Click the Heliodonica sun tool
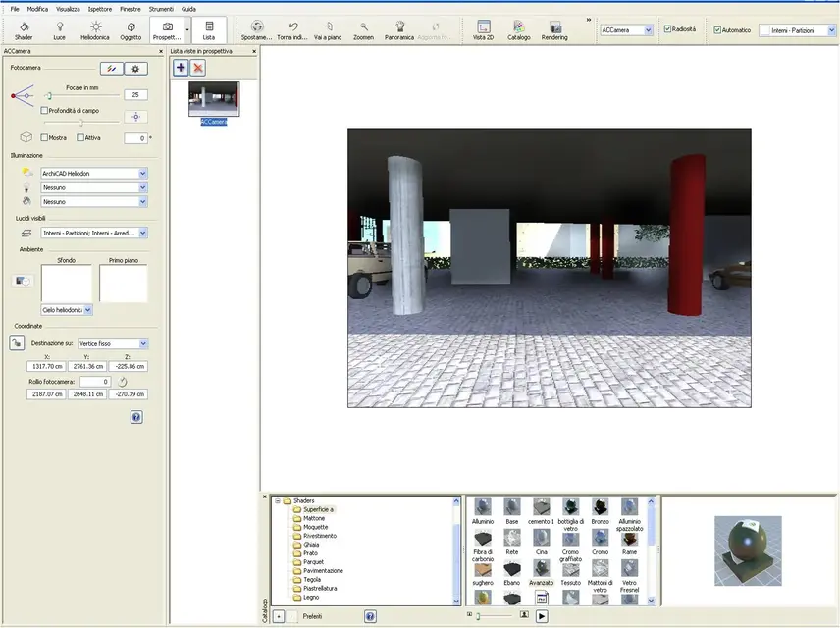The height and width of the screenshot is (628, 840). pyautogui.click(x=95, y=29)
